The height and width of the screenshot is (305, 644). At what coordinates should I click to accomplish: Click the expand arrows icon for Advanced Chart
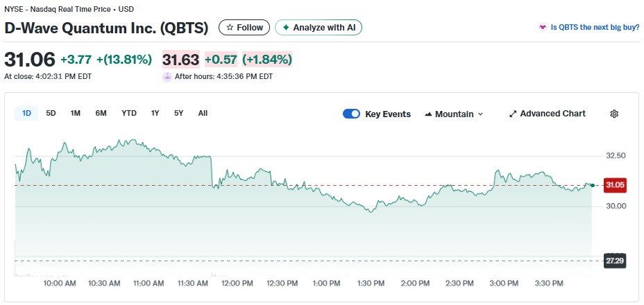pos(513,114)
